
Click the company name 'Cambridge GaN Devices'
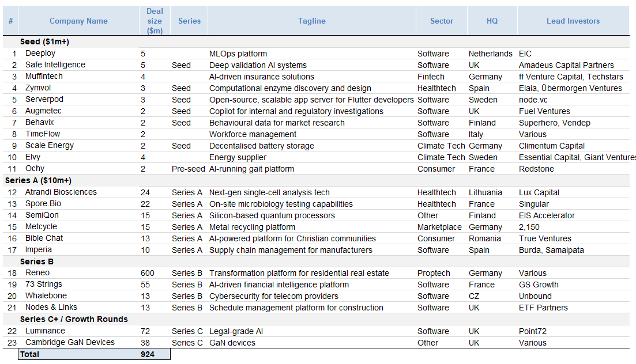70,343
